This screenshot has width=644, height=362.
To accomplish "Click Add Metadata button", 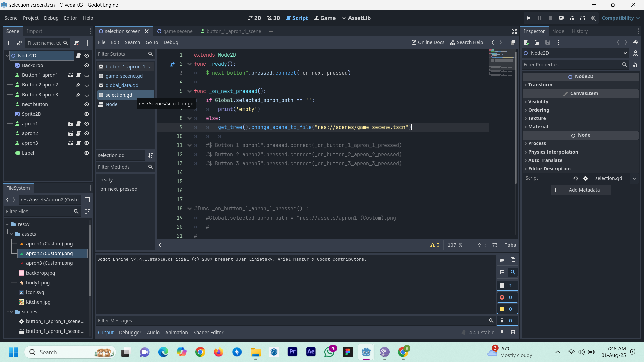I will pos(581,190).
